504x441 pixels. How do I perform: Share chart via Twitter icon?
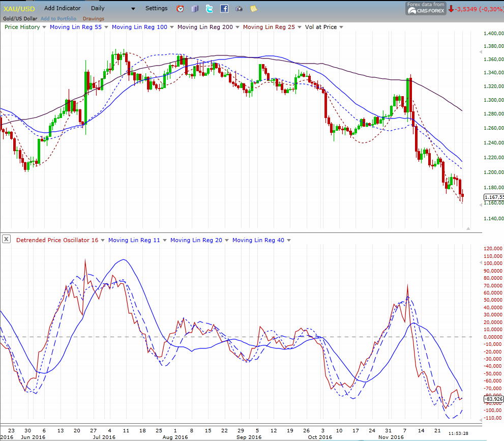[210, 9]
